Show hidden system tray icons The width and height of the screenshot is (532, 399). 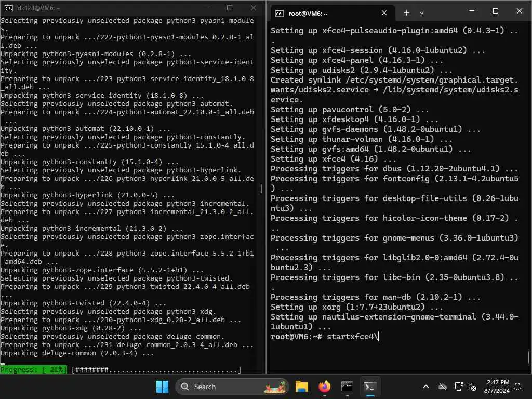pyautogui.click(x=426, y=387)
